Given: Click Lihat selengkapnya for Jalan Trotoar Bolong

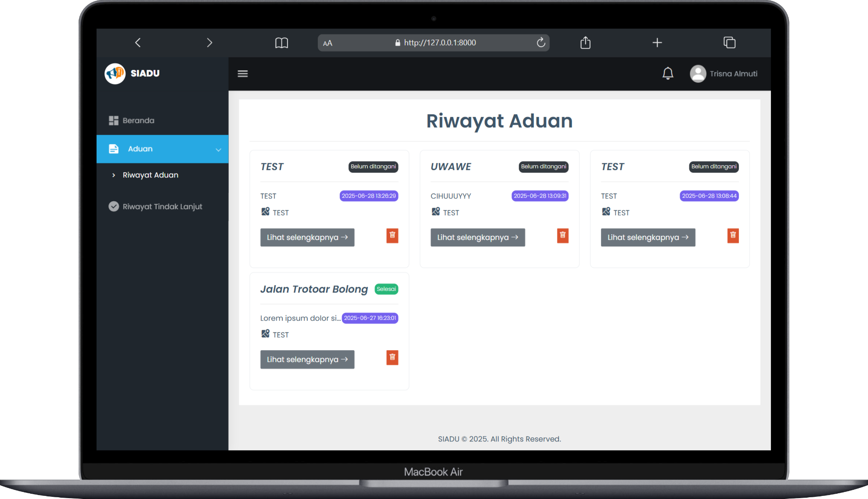Looking at the screenshot, I should coord(307,359).
